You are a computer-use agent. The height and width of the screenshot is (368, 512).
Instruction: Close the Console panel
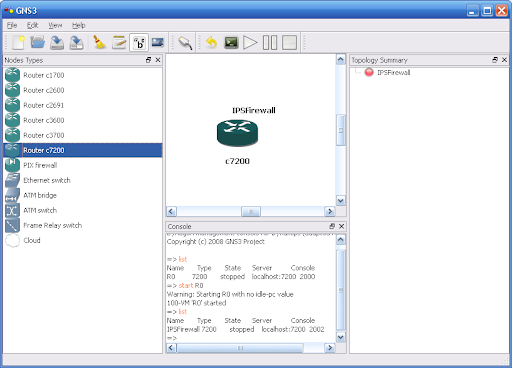341,226
